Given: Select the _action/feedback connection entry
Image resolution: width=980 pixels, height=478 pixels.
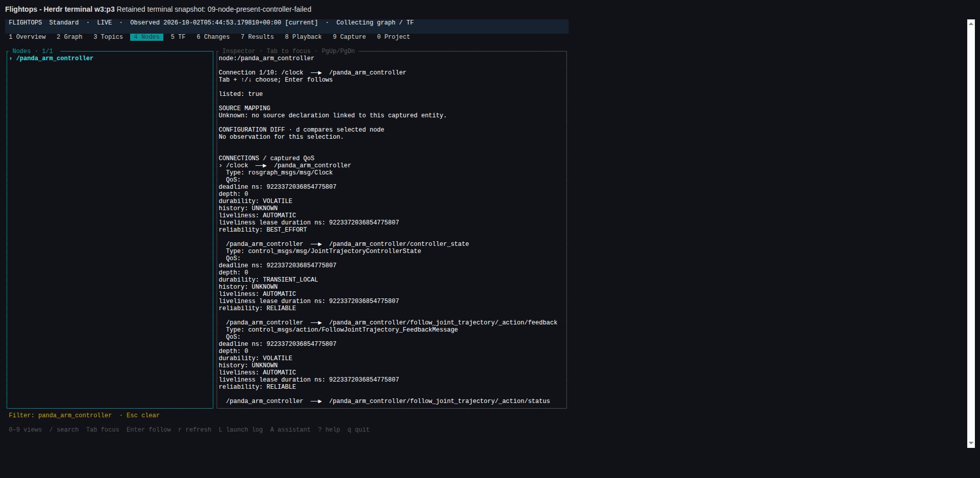Looking at the screenshot, I should click(x=391, y=322).
